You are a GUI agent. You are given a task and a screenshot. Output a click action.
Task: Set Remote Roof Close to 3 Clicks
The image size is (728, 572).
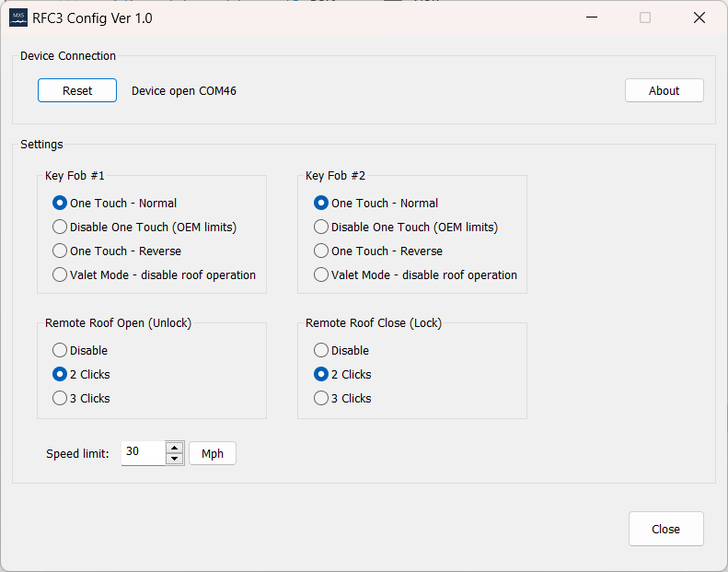[342, 398]
